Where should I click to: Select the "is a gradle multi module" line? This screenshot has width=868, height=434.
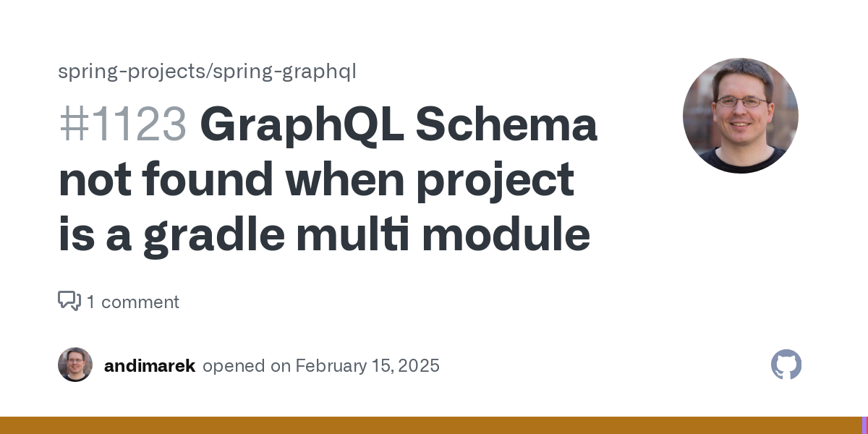tap(324, 235)
